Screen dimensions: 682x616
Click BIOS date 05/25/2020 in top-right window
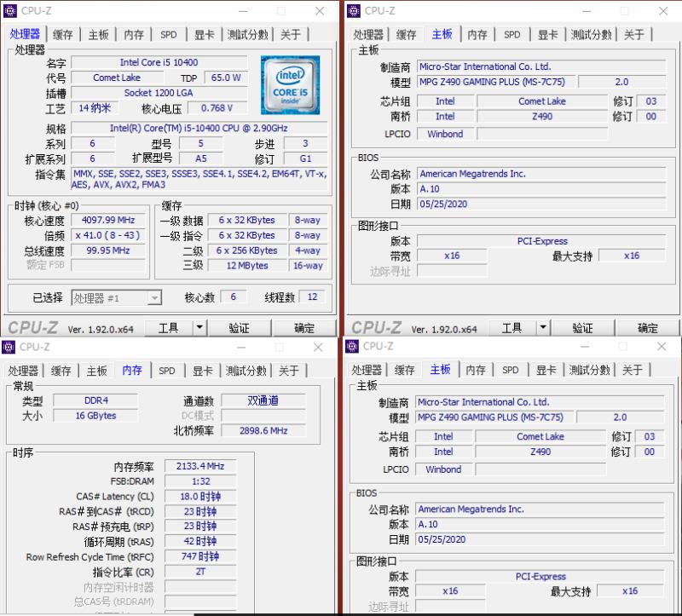tap(541, 204)
